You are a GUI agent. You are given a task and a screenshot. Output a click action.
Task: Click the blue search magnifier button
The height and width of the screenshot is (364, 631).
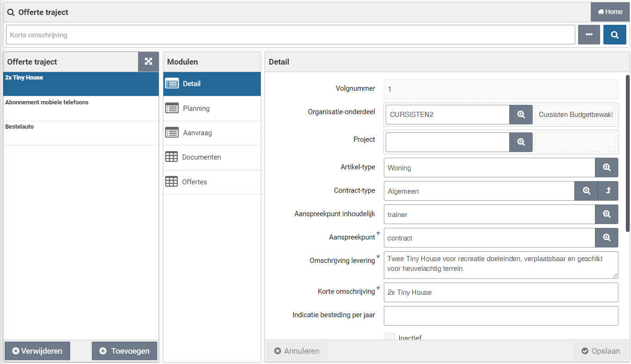(x=615, y=35)
